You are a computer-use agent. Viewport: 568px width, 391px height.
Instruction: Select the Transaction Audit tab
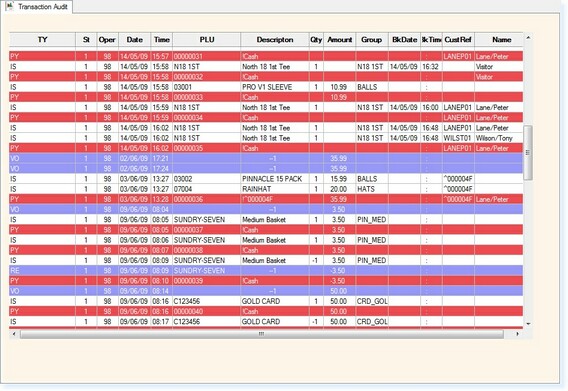(x=36, y=7)
